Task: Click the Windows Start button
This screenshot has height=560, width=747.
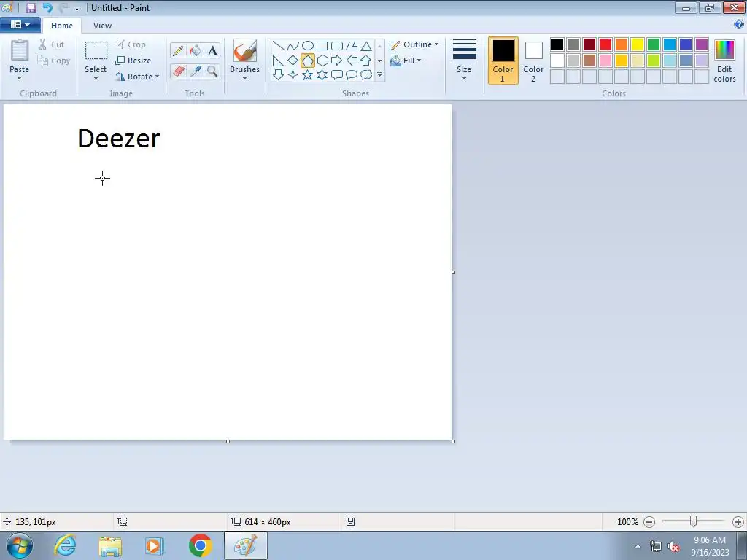Action: pos(20,545)
